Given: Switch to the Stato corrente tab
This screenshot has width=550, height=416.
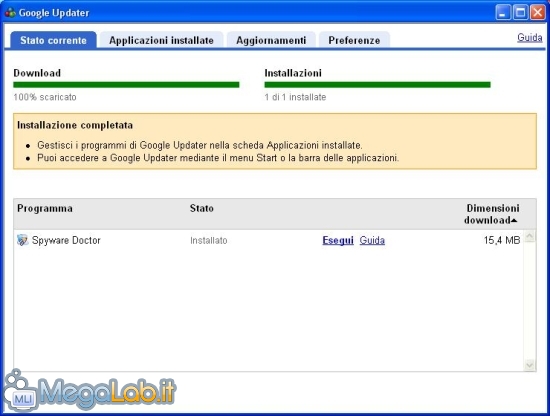Looking at the screenshot, I should click(53, 40).
